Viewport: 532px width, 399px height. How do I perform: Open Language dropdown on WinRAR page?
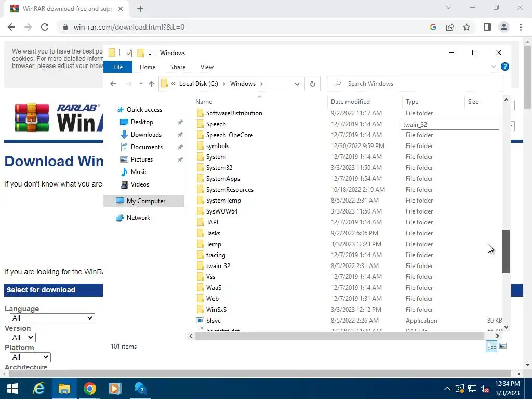point(52,318)
